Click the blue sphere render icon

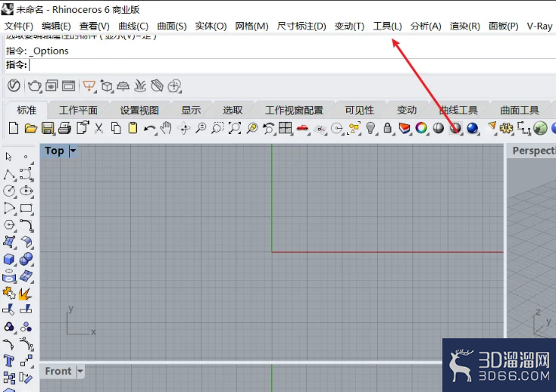(473, 128)
